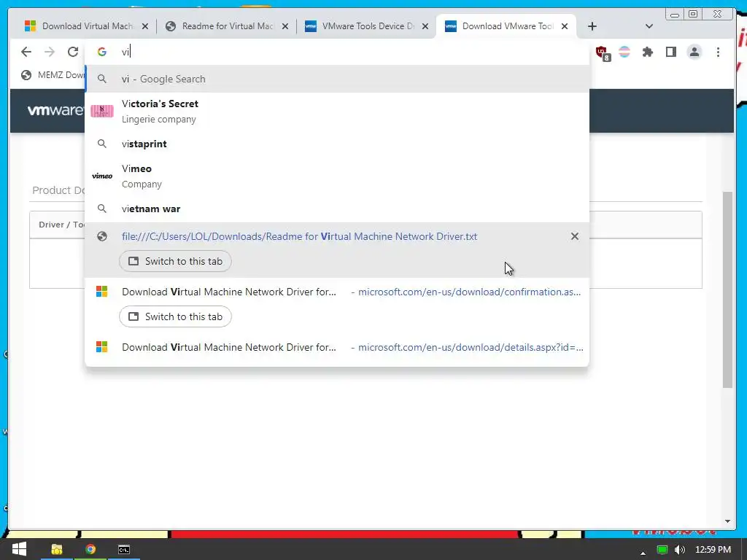The height and width of the screenshot is (560, 747).
Task: Expand the tab search chevron
Action: coord(649,26)
